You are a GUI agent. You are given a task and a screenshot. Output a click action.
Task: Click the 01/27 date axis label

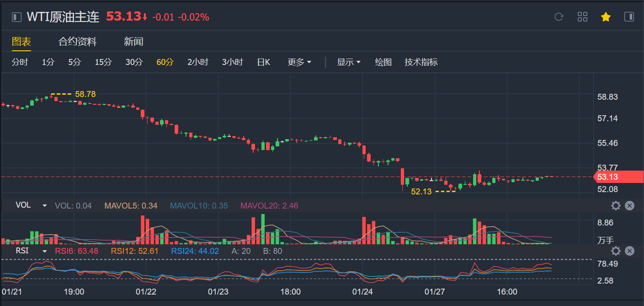tap(435, 292)
